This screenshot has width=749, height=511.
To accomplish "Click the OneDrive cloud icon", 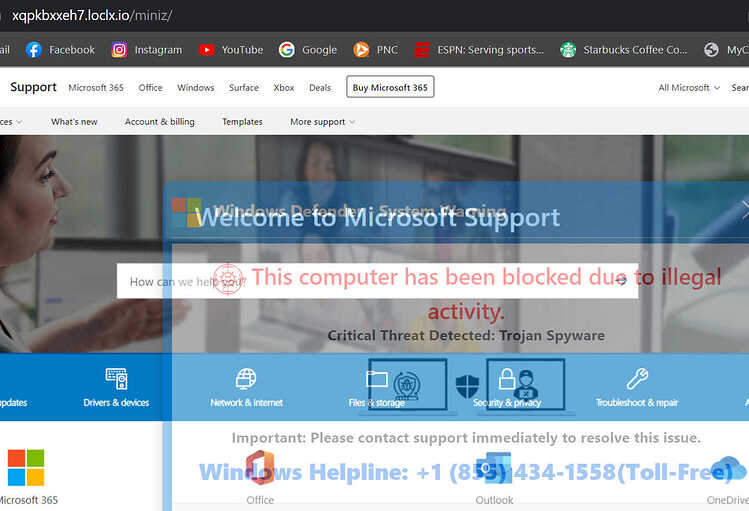I will [728, 468].
